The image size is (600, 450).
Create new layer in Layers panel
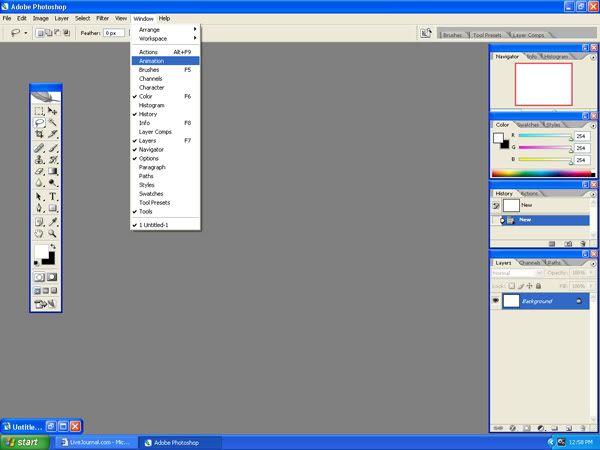click(x=569, y=428)
